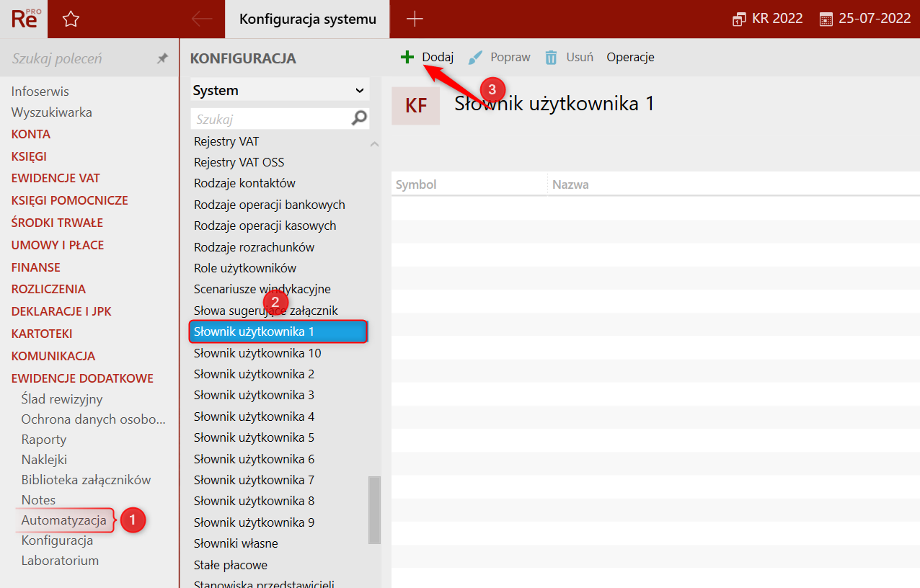This screenshot has height=588, width=920.
Task: Expand the KONTA menu section
Action: [x=31, y=134]
